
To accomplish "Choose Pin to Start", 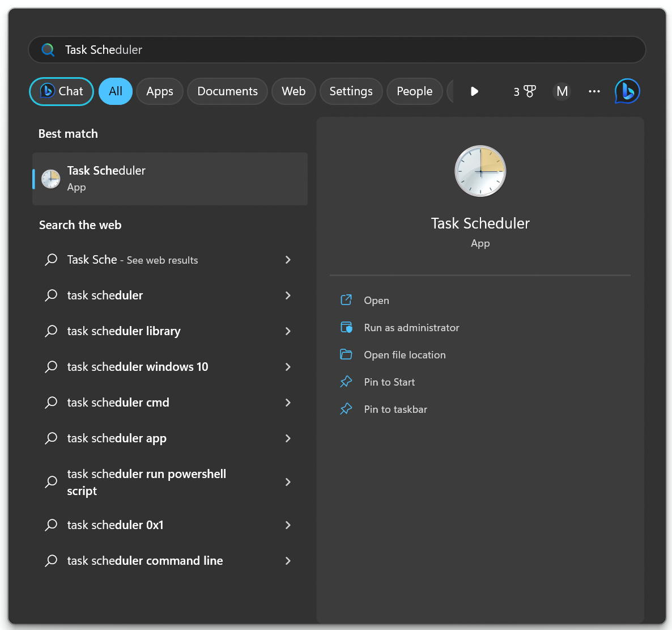I will pos(389,382).
